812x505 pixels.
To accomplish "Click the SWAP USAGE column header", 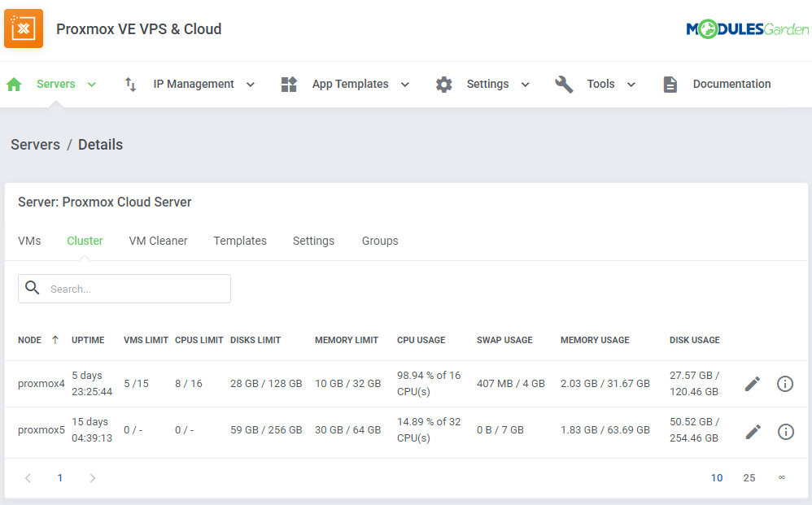I will tap(504, 340).
